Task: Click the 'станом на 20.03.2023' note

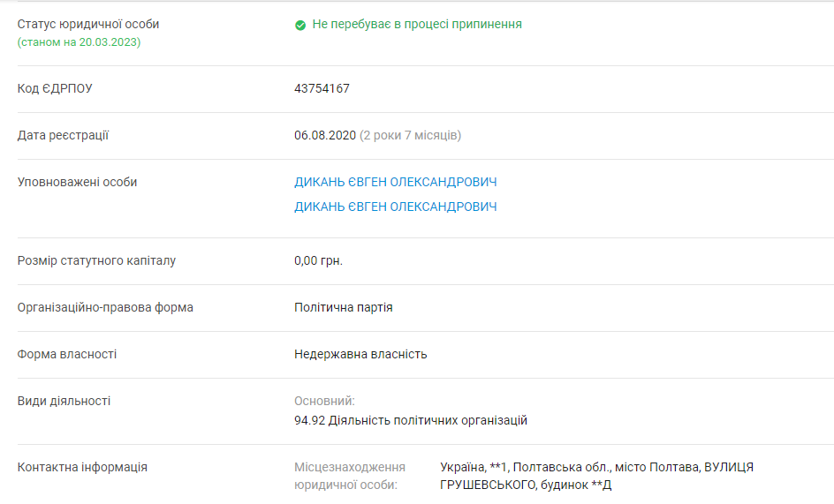Action: pos(79,41)
